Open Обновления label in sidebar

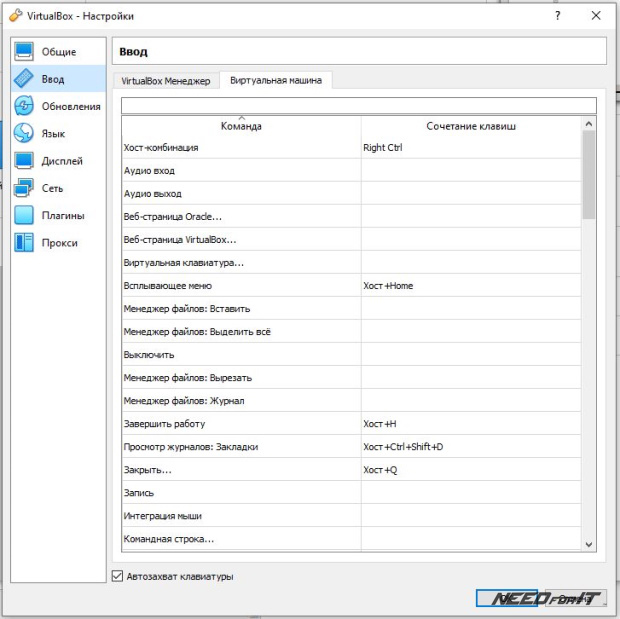[71, 106]
